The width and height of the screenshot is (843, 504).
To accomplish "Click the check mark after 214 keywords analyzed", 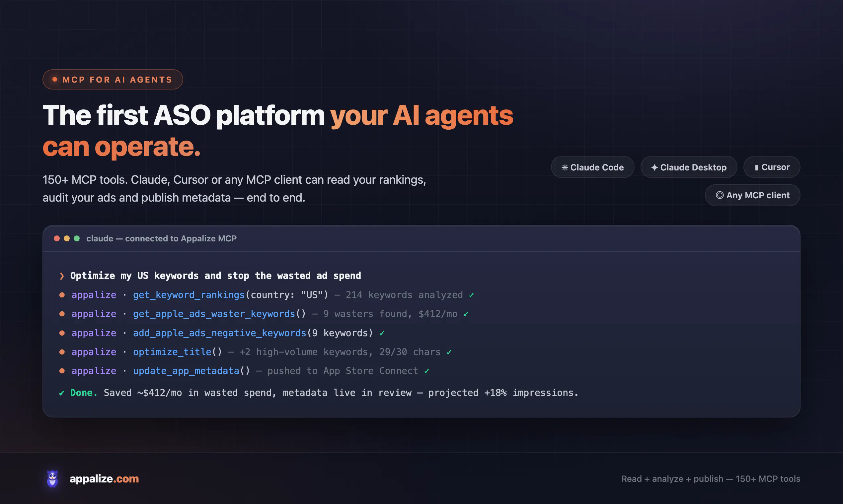I will coord(472,295).
